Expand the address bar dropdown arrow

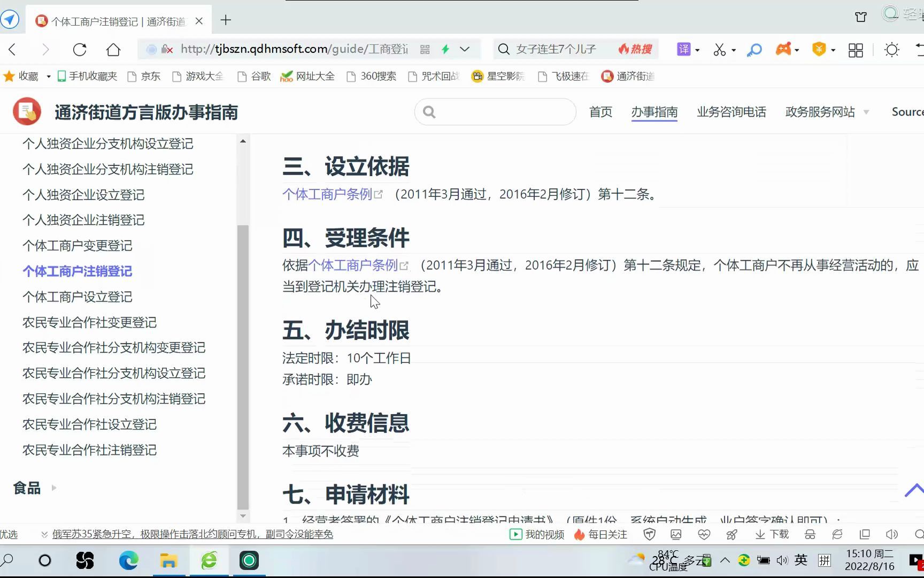(465, 50)
